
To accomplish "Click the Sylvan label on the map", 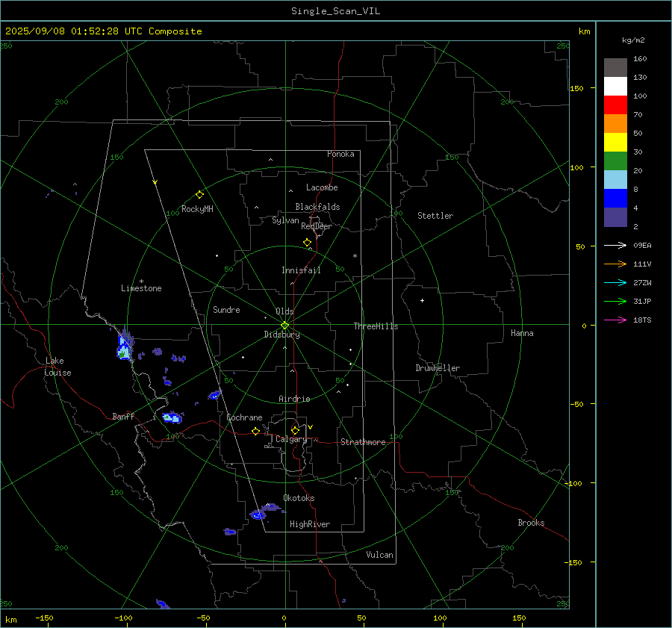I will coord(285,220).
